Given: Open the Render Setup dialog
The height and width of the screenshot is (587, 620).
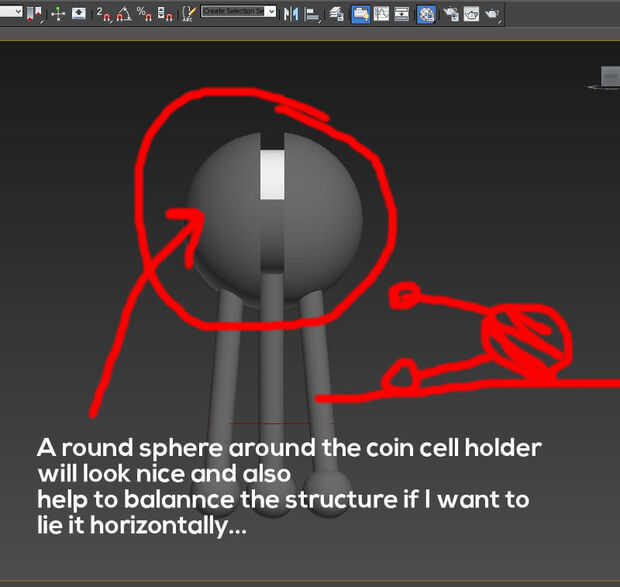Looking at the screenshot, I should [x=450, y=15].
